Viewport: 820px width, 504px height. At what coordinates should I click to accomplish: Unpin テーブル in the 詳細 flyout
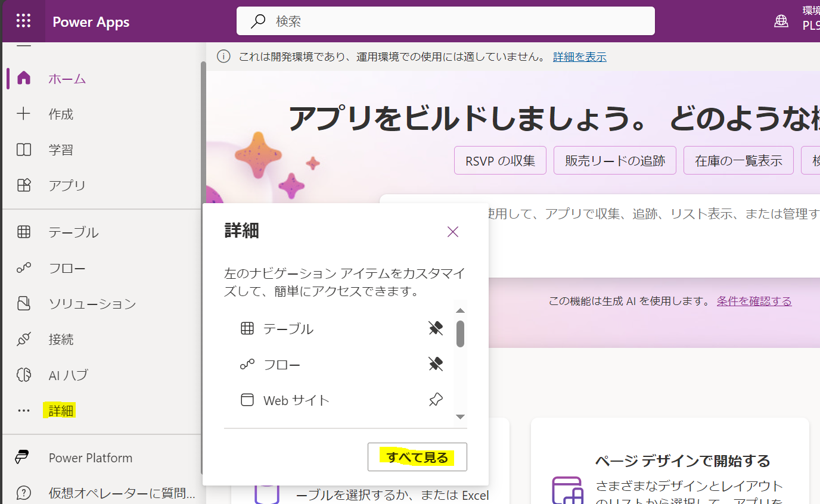point(436,328)
